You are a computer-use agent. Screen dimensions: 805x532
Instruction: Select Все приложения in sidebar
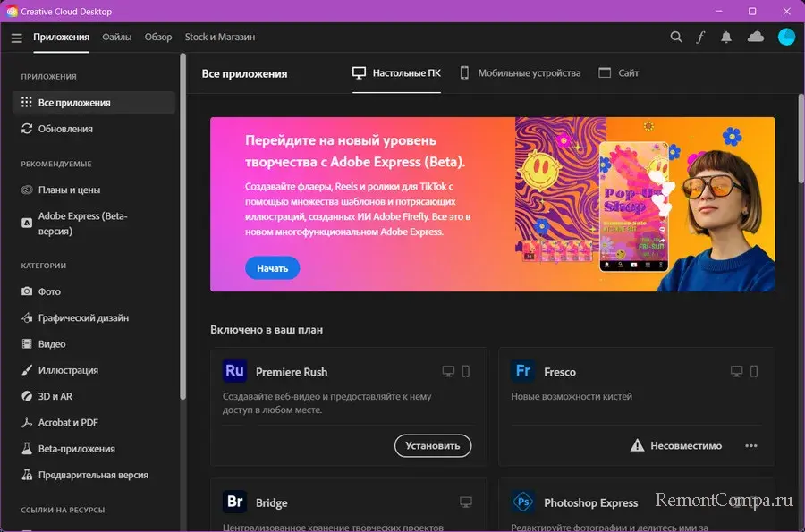pos(93,103)
